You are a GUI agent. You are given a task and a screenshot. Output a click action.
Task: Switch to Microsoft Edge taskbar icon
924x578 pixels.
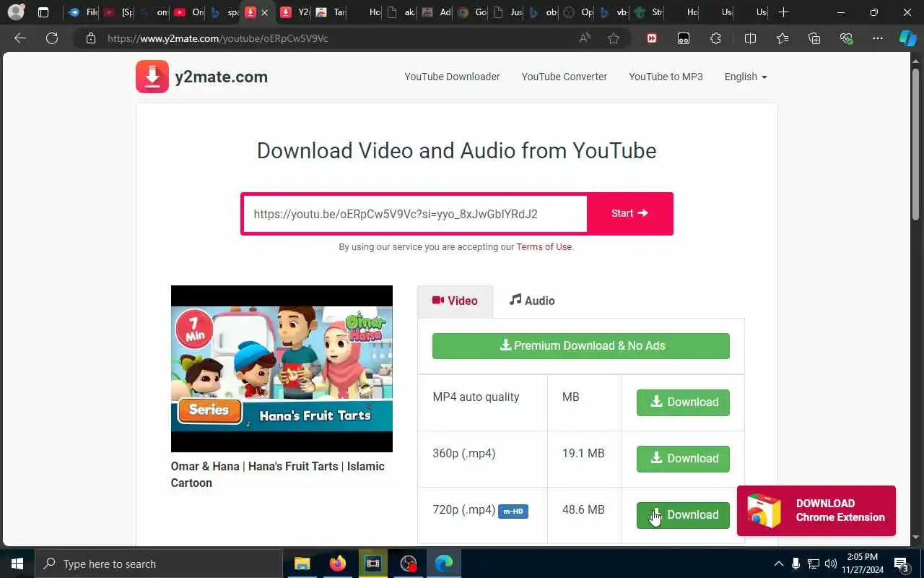[x=444, y=564]
